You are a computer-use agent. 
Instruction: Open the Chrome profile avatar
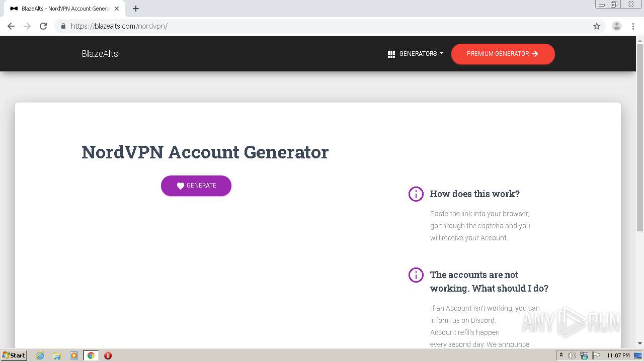click(x=617, y=26)
